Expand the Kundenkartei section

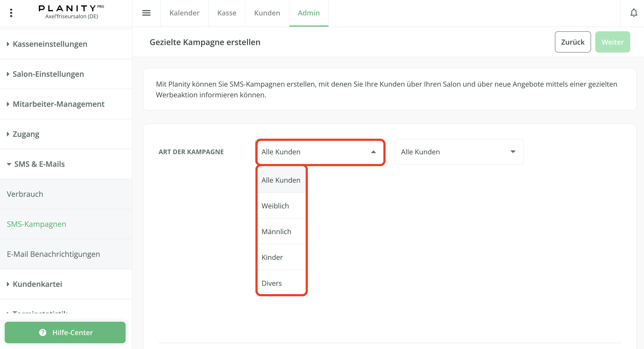[66, 284]
